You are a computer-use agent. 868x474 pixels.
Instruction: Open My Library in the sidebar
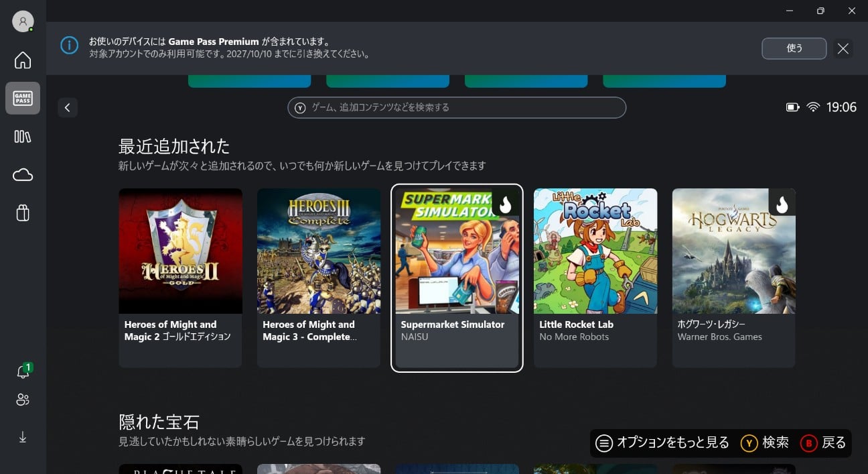click(x=23, y=137)
